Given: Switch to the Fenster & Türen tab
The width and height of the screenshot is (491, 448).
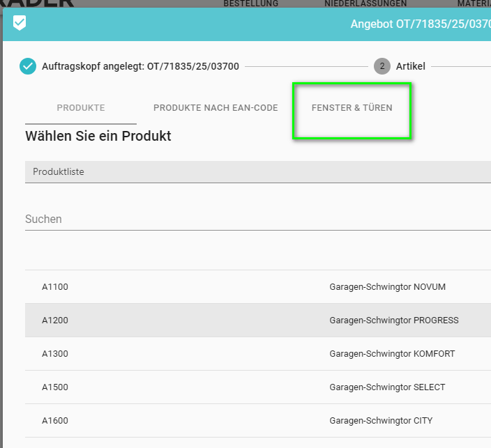Looking at the screenshot, I should coord(352,108).
